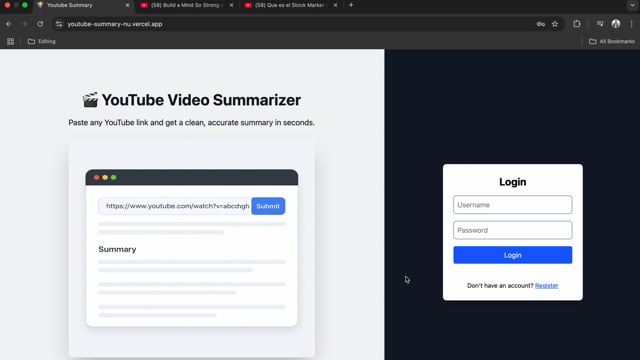Screen dimensions: 640x360
Task: Close the Que es el Stock Market tab
Action: [x=336, y=5]
